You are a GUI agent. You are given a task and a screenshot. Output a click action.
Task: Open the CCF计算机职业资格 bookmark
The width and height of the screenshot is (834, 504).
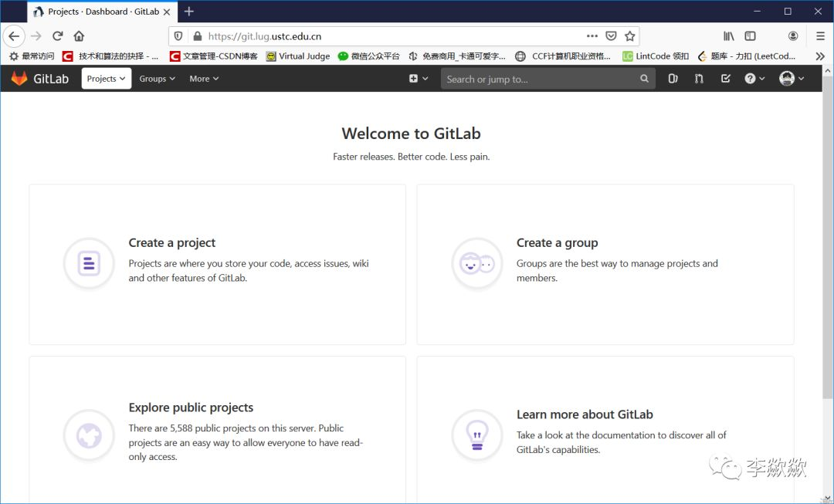coord(563,56)
